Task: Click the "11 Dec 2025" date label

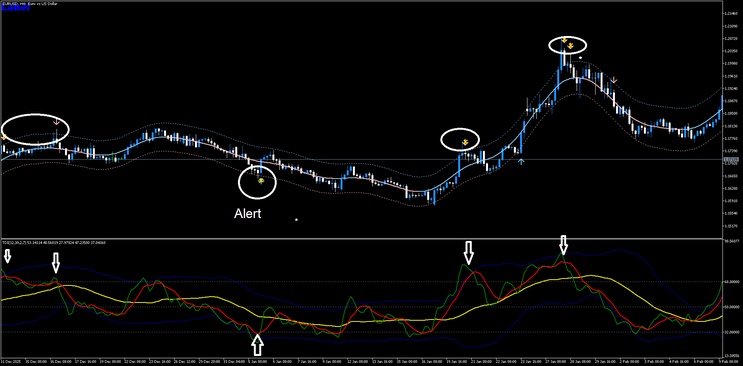Action: coord(11,361)
